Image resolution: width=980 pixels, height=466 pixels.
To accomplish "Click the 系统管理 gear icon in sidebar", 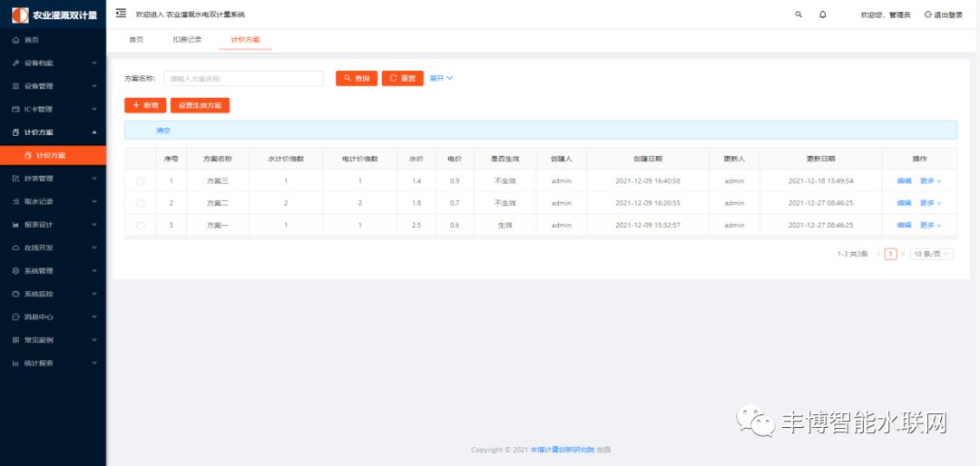I will click(x=15, y=270).
